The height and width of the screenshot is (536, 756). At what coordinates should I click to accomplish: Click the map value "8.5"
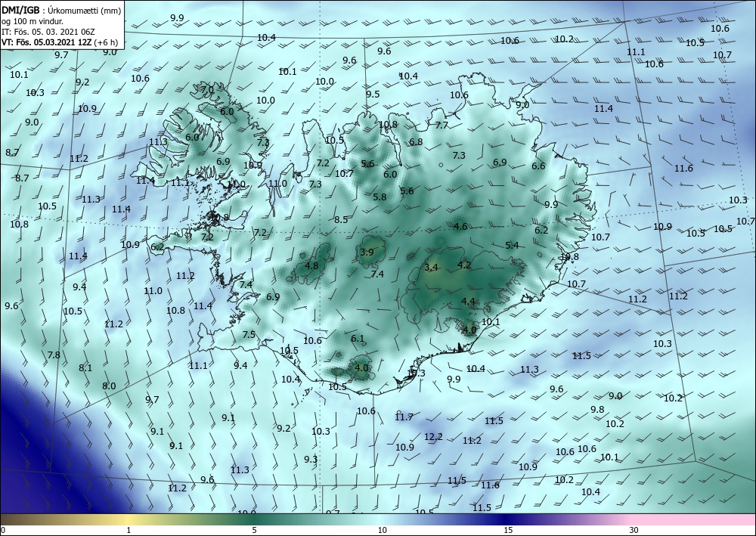(x=341, y=219)
